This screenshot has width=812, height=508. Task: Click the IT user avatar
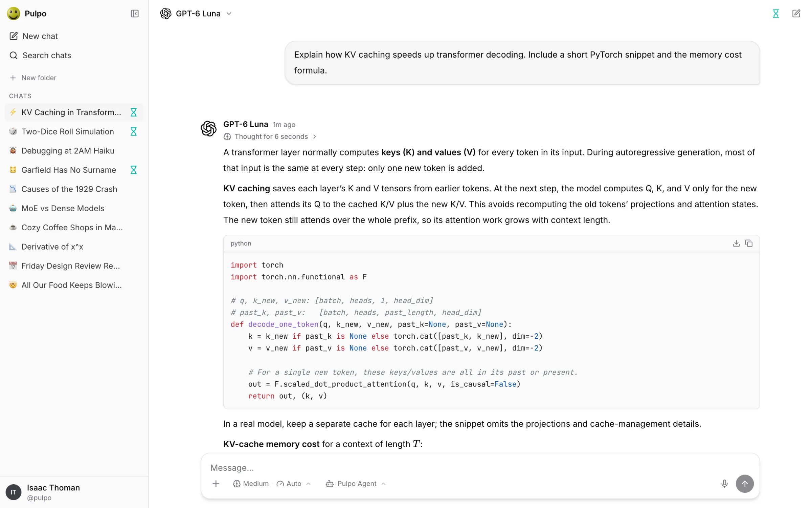[x=14, y=492]
